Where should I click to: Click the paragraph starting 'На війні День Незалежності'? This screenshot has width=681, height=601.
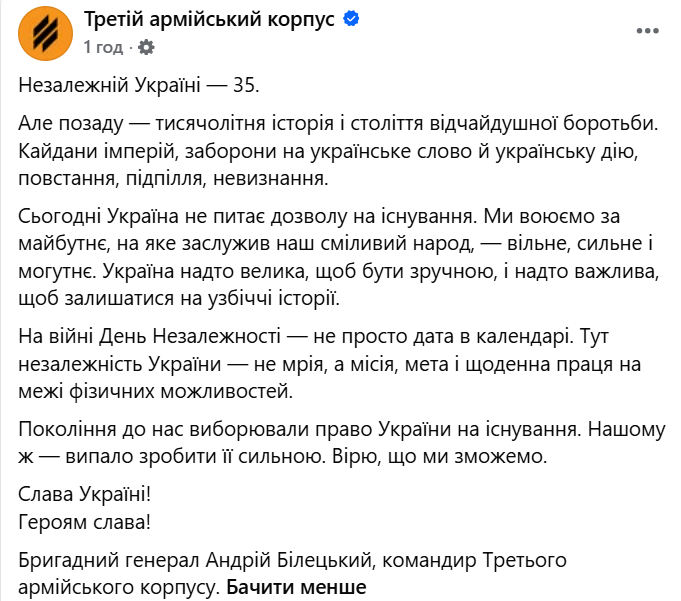(x=330, y=364)
